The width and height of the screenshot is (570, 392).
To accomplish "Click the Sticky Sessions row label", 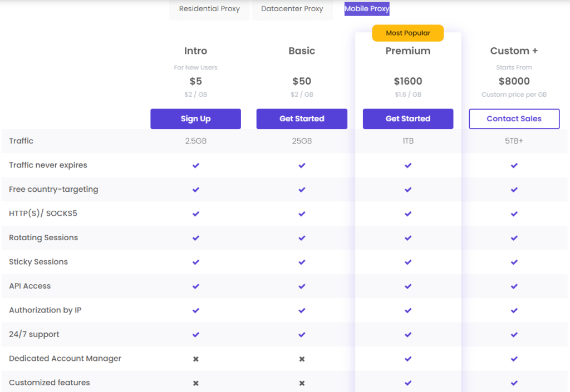I will coord(38,262).
